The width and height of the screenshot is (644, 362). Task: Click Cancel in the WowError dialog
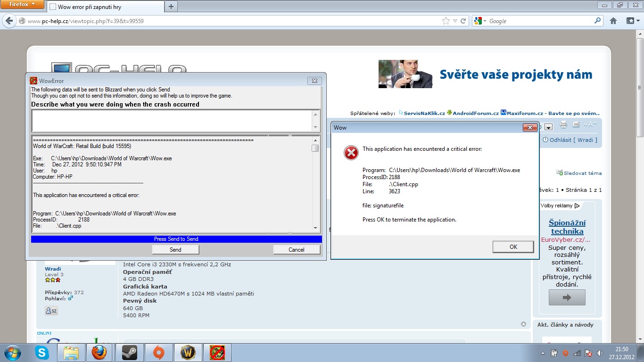pos(297,250)
